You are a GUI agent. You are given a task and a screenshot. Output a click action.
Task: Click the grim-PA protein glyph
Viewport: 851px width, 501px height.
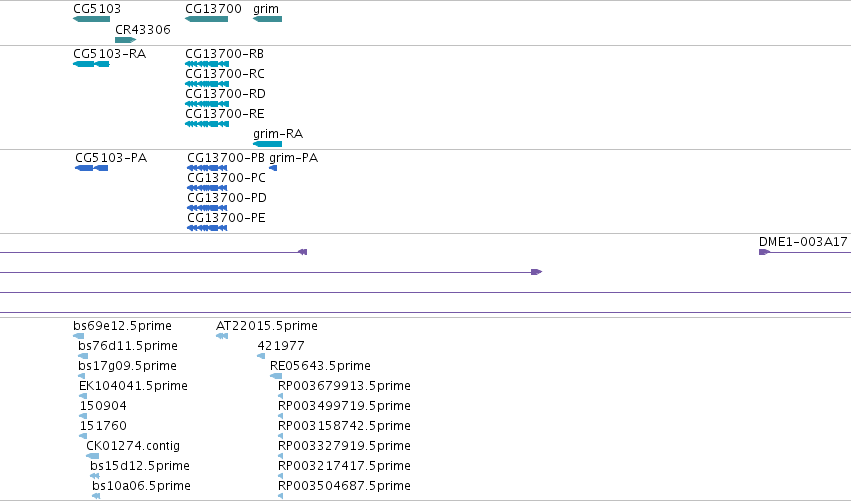273,168
